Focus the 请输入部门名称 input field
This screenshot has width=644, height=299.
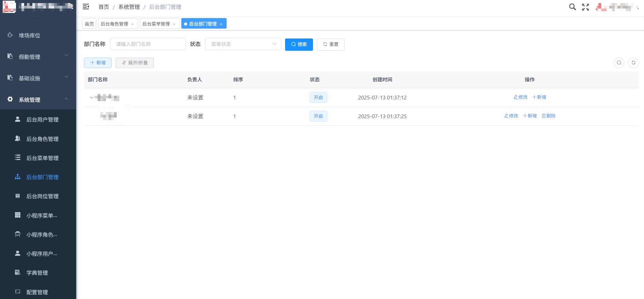(148, 44)
